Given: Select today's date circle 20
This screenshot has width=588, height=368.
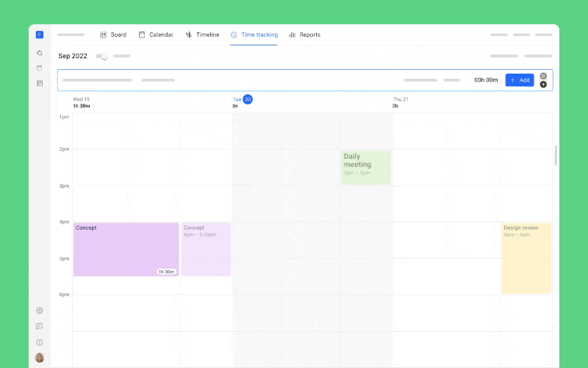Looking at the screenshot, I should click(248, 99).
